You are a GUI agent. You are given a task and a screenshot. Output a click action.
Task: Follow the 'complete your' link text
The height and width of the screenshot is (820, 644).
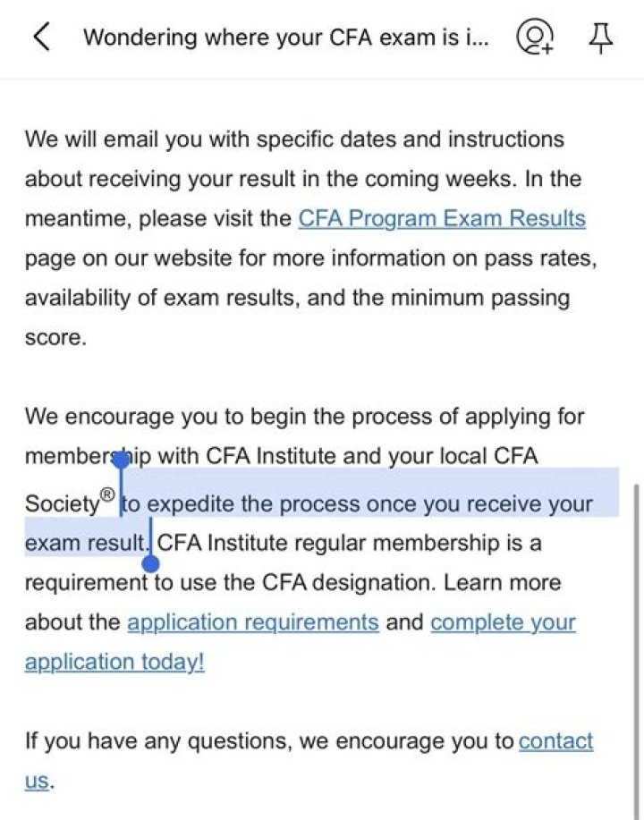pyautogui.click(x=503, y=622)
